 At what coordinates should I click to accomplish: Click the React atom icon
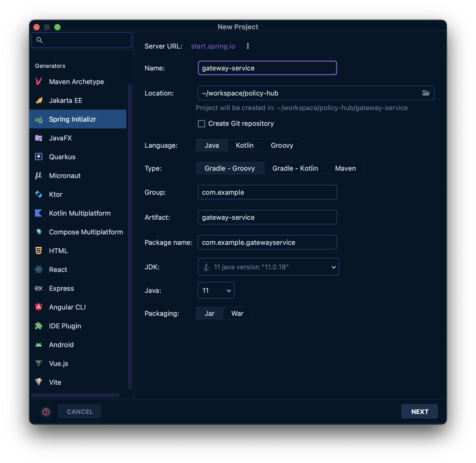click(x=39, y=270)
